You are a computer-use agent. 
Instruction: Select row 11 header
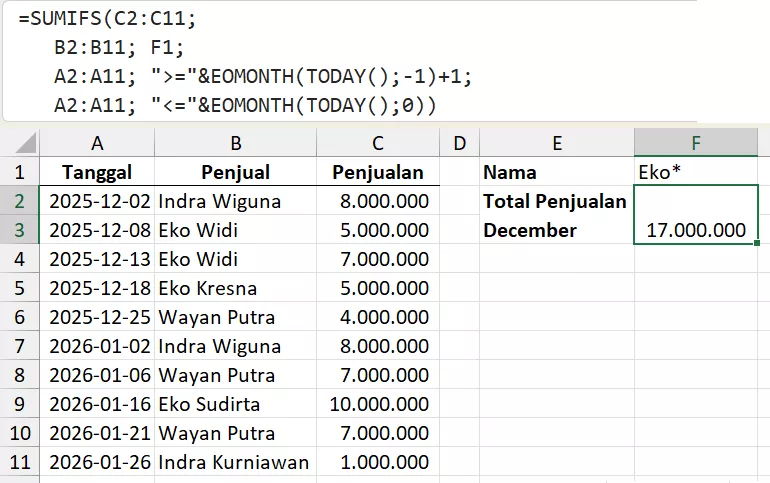point(20,461)
